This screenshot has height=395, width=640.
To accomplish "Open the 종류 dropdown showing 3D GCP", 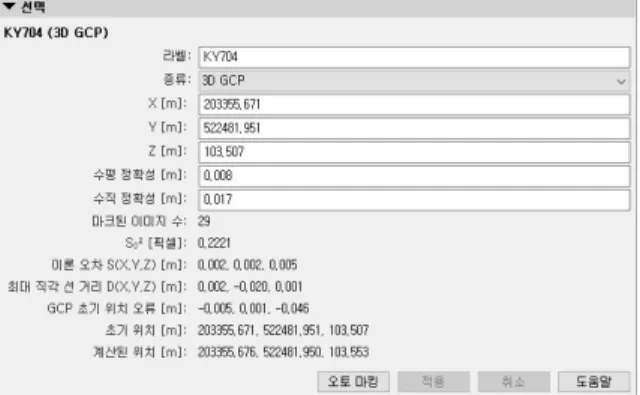I will tap(414, 81).
